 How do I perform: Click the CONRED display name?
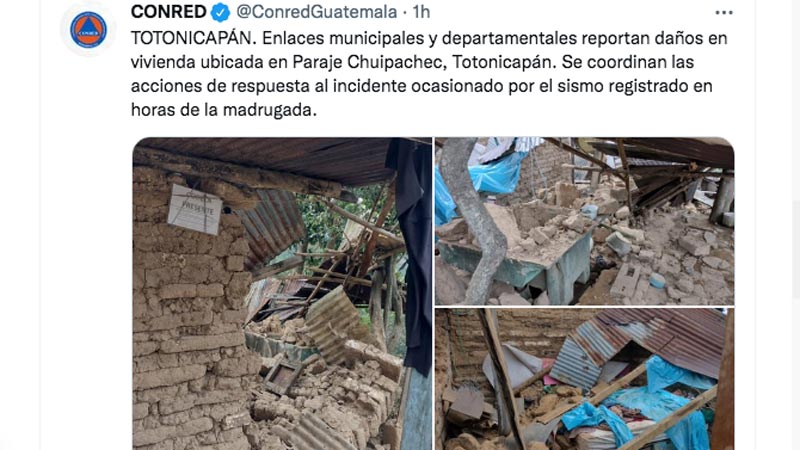[x=168, y=12]
